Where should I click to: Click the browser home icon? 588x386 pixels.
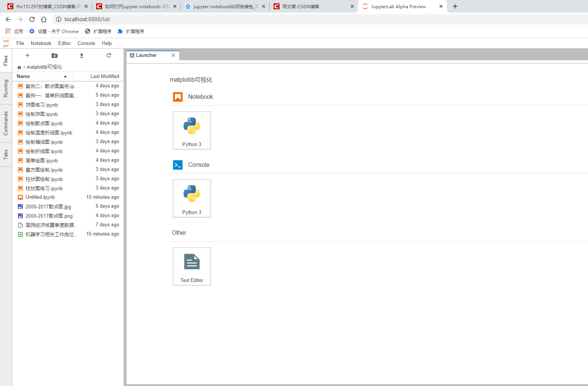click(x=44, y=19)
